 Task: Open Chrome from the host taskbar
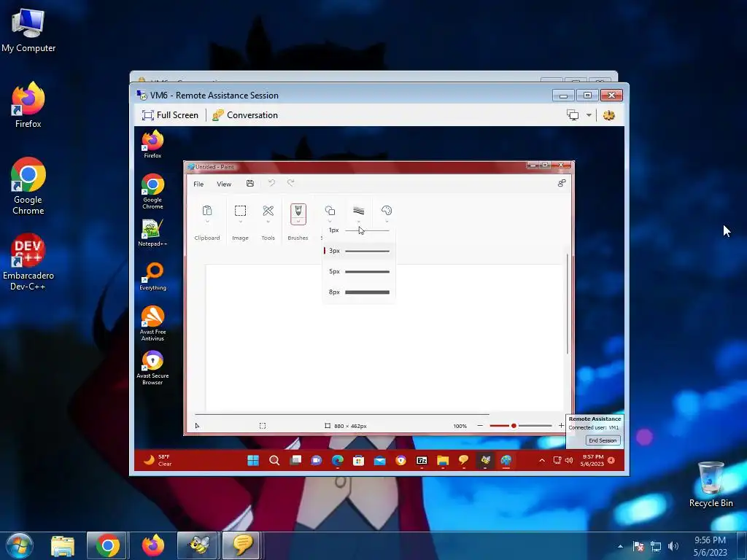point(107,545)
